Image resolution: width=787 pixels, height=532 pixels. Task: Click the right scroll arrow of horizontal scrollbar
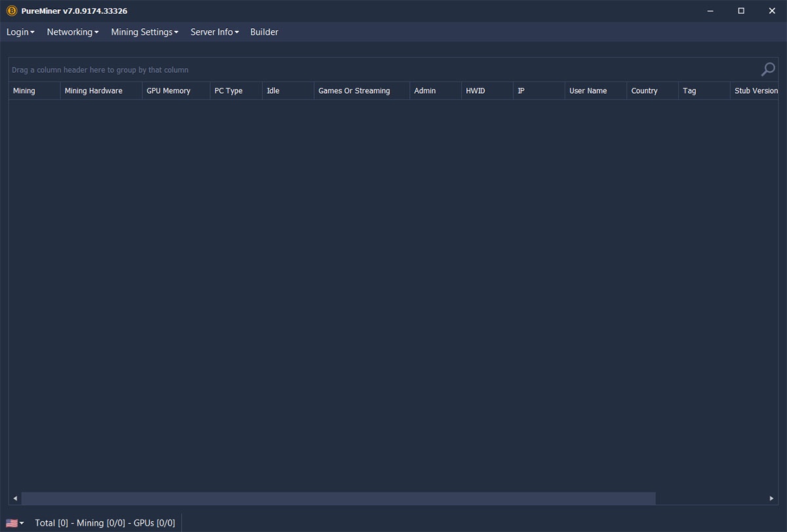771,499
